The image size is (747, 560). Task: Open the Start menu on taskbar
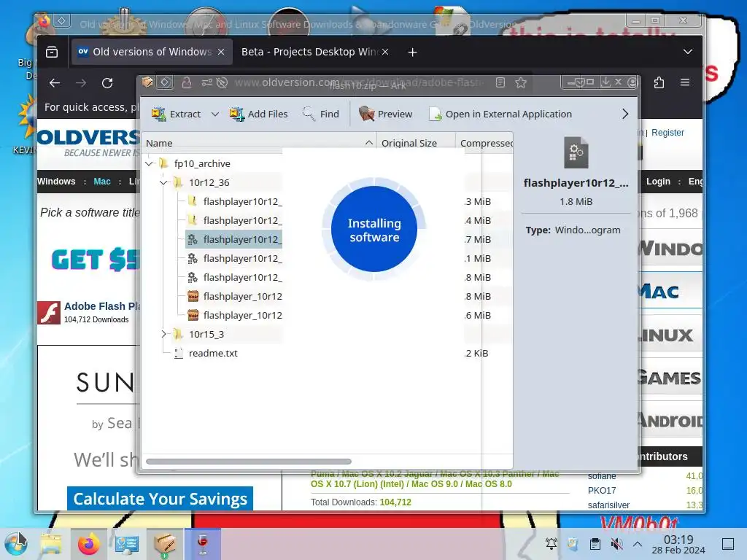(x=16, y=543)
